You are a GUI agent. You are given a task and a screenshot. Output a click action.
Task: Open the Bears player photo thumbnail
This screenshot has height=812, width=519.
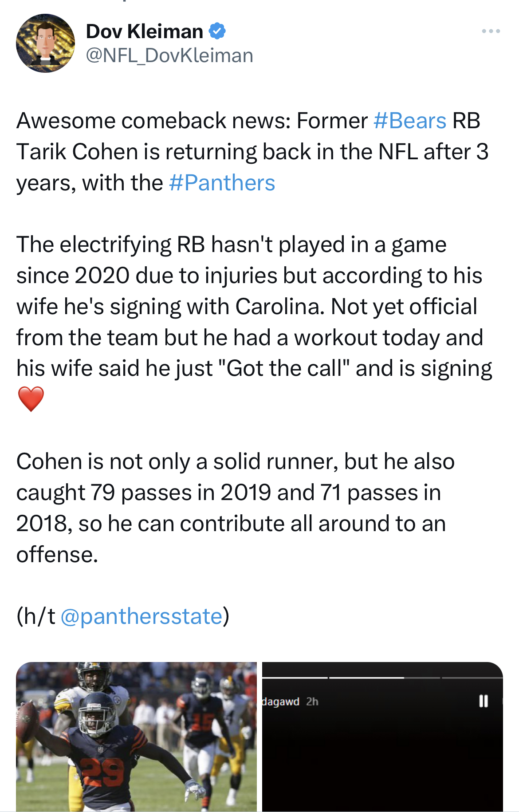136,737
